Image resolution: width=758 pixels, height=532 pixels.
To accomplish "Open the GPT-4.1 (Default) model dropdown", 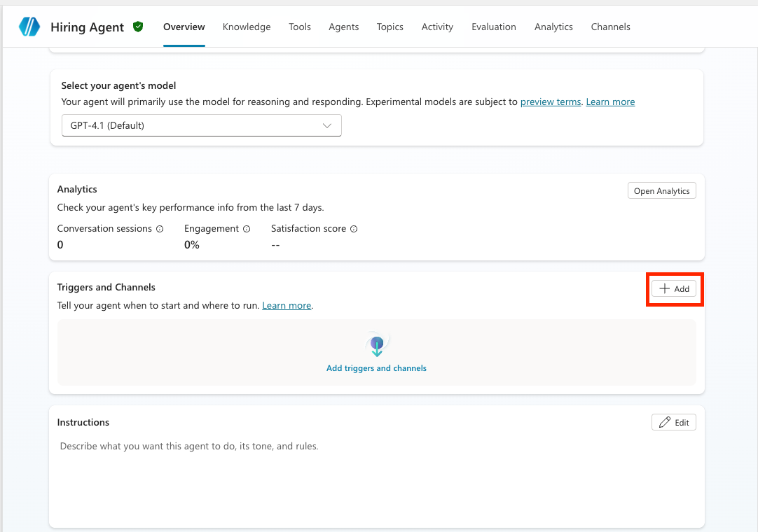I will [202, 125].
